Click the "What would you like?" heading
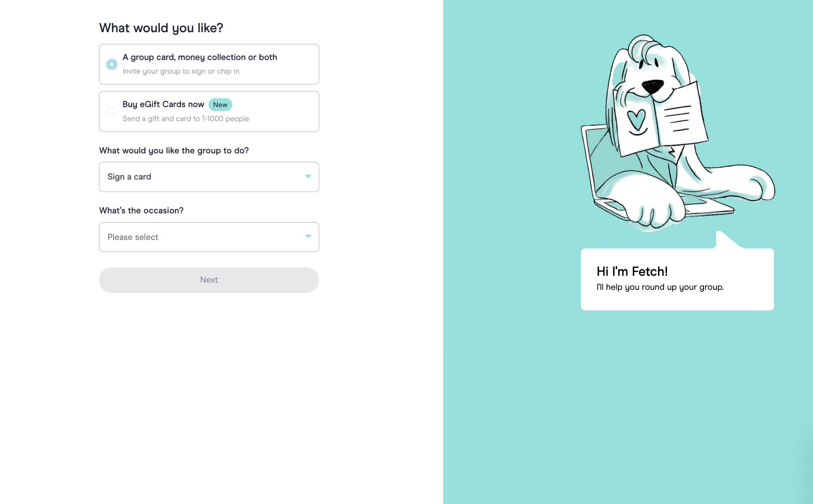This screenshot has height=504, width=813. coord(161,28)
